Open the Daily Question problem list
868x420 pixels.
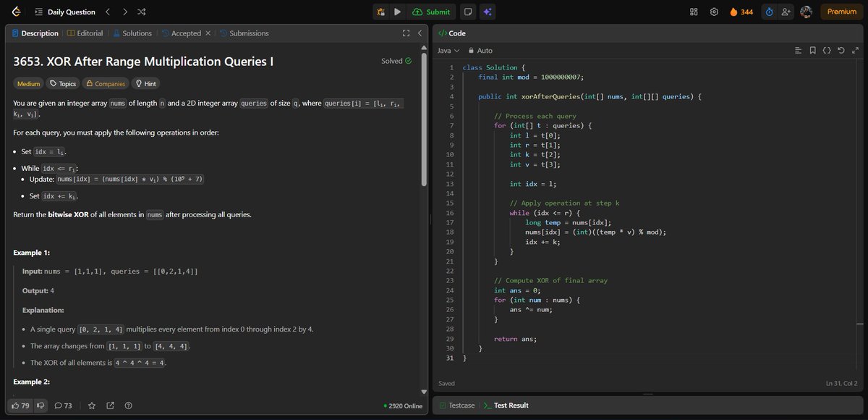pos(66,12)
